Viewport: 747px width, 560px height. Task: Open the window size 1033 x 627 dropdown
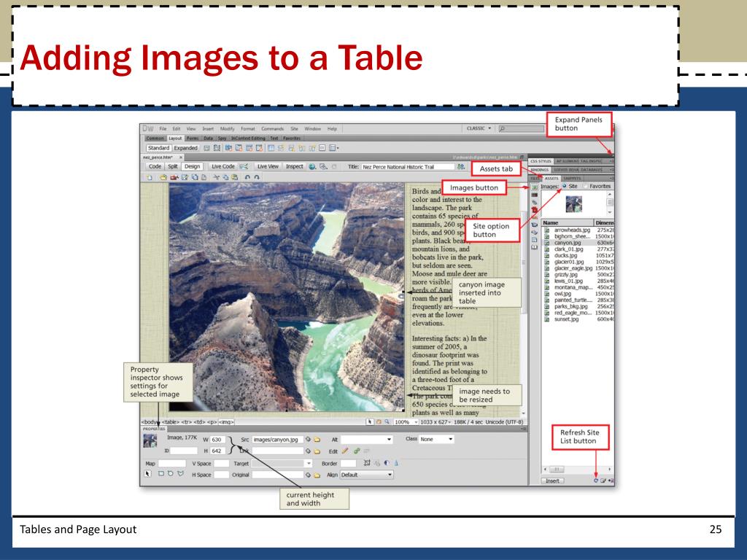436,422
